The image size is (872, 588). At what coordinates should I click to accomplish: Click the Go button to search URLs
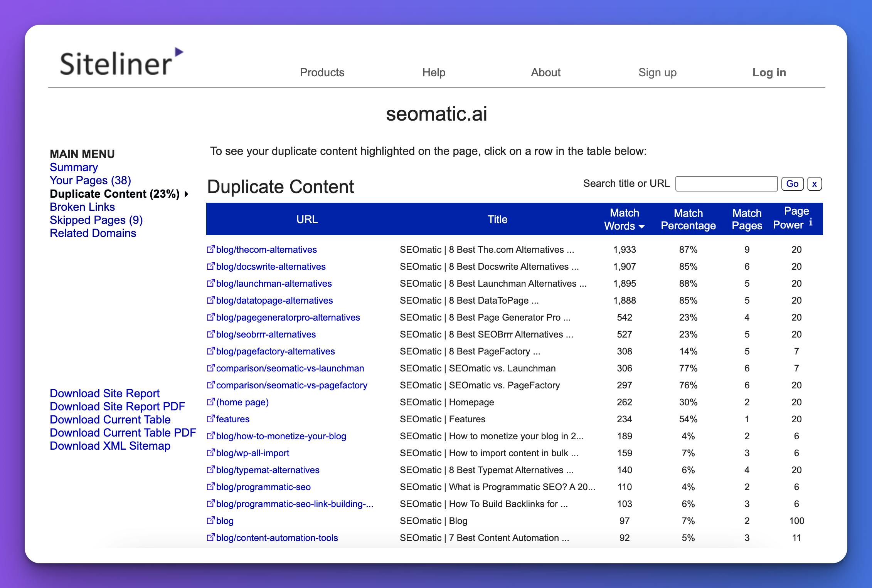point(793,184)
